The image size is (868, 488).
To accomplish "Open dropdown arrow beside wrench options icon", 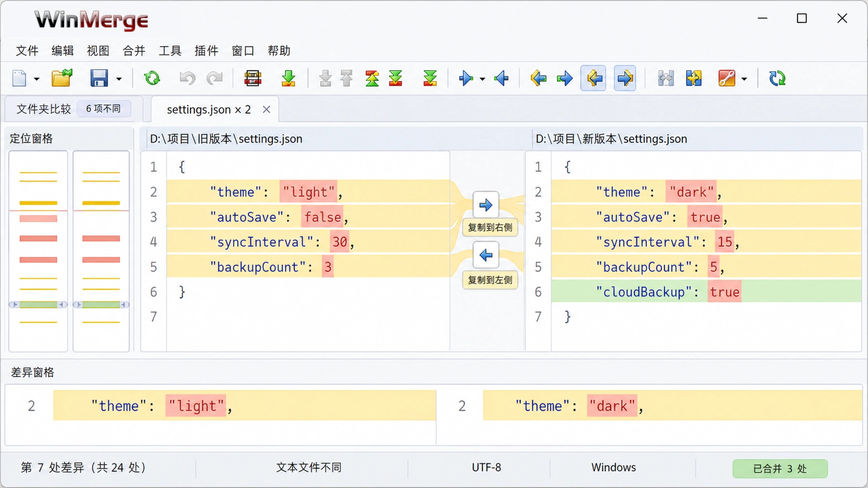I will (744, 79).
